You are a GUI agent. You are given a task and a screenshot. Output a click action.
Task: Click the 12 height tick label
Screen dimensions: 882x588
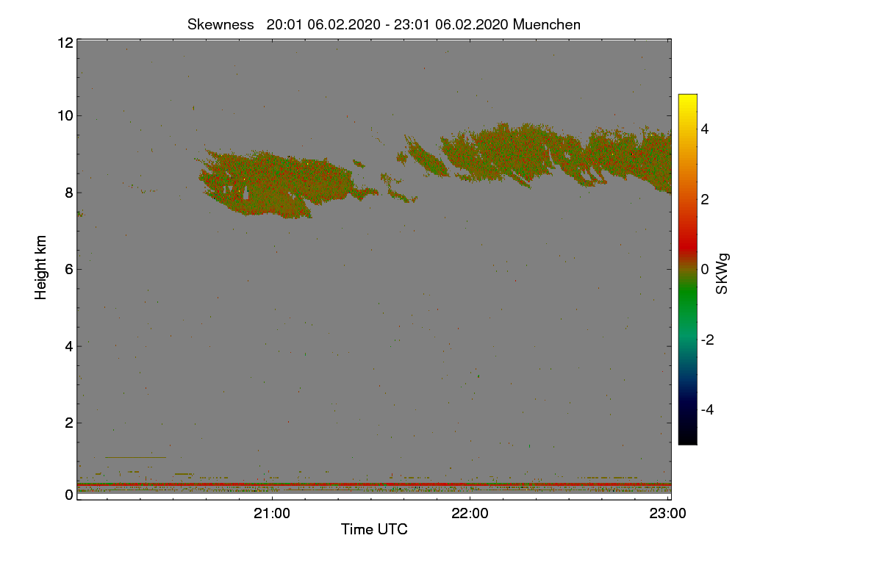(65, 43)
